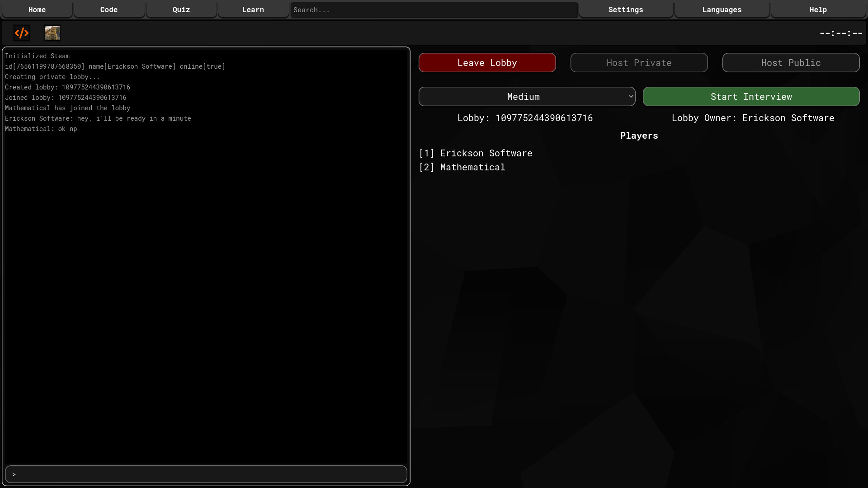Screen dimensions: 868x488
Task: Open the Settings menu
Action: [x=626, y=9]
